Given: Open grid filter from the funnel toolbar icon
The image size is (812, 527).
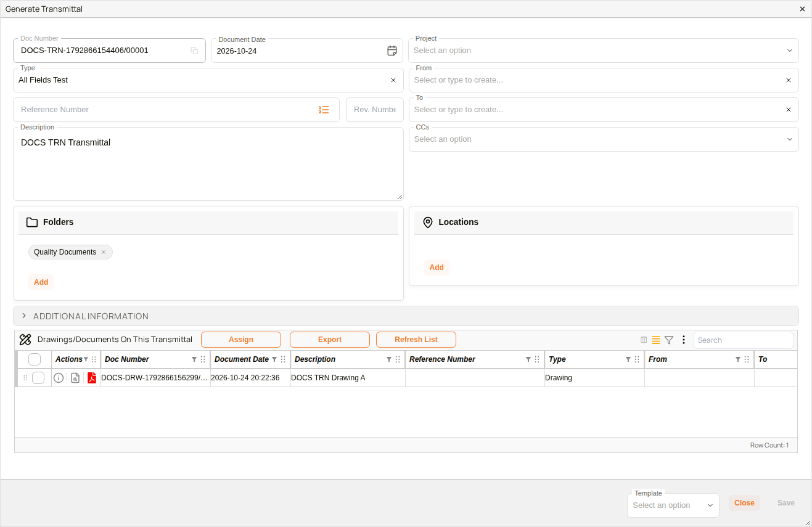Looking at the screenshot, I should point(669,340).
